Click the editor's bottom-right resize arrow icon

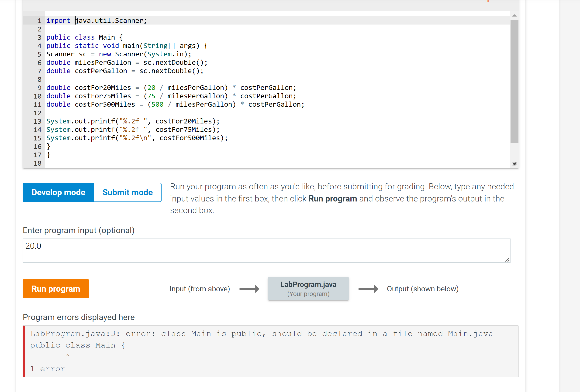tap(514, 164)
